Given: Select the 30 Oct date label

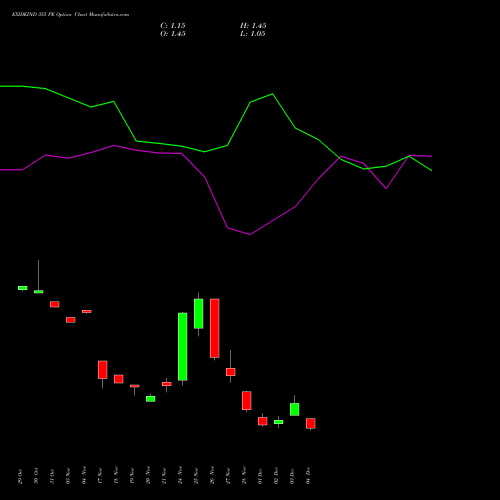Looking at the screenshot, I should [x=36, y=476].
